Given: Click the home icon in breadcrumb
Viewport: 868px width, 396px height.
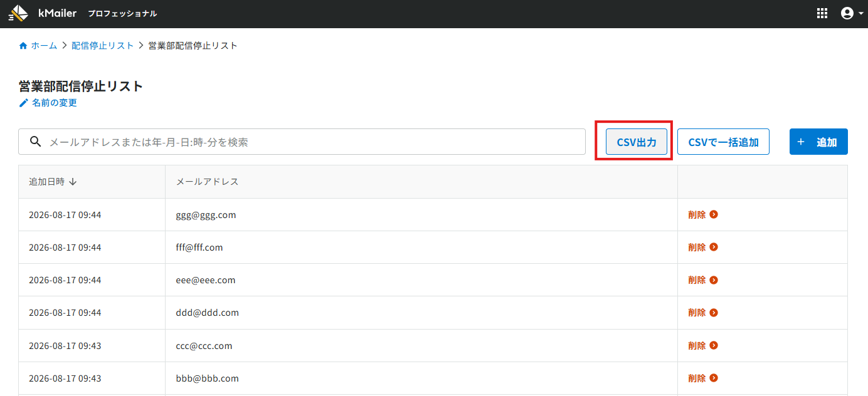Looking at the screenshot, I should (23, 46).
